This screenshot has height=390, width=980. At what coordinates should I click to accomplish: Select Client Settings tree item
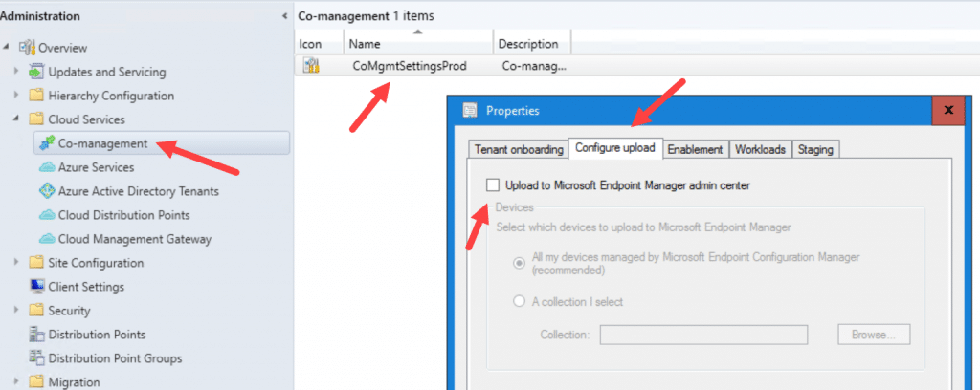pos(86,287)
